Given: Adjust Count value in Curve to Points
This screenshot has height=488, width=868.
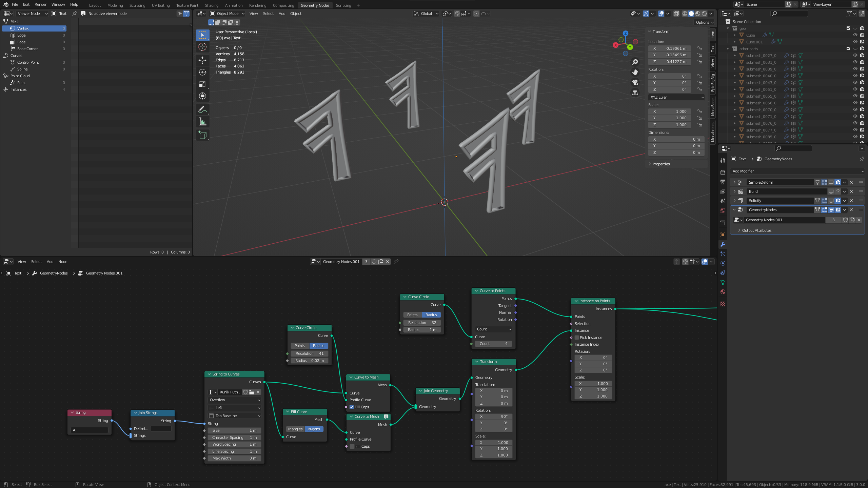Looking at the screenshot, I should pos(494,344).
